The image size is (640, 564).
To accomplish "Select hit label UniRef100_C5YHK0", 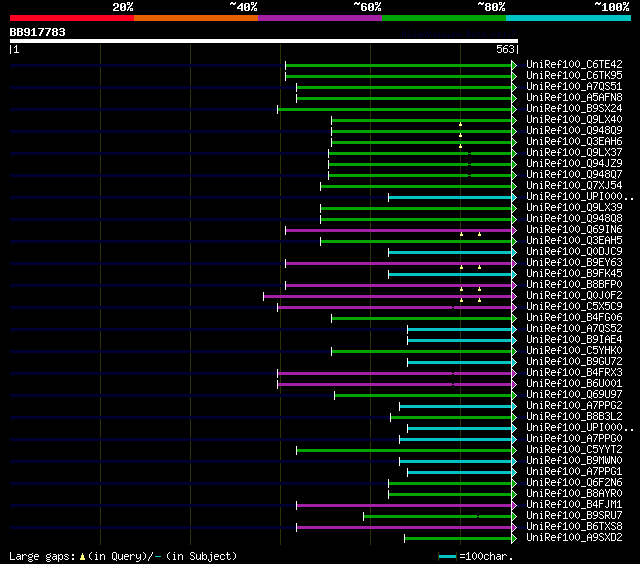I will click(574, 350).
